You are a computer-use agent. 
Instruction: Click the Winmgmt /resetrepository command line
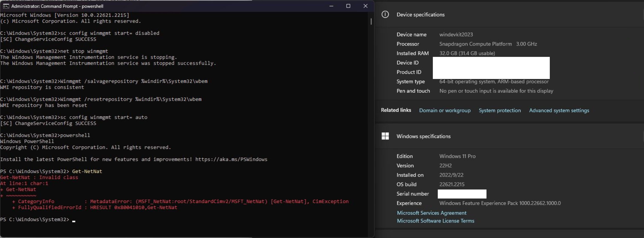[101, 99]
